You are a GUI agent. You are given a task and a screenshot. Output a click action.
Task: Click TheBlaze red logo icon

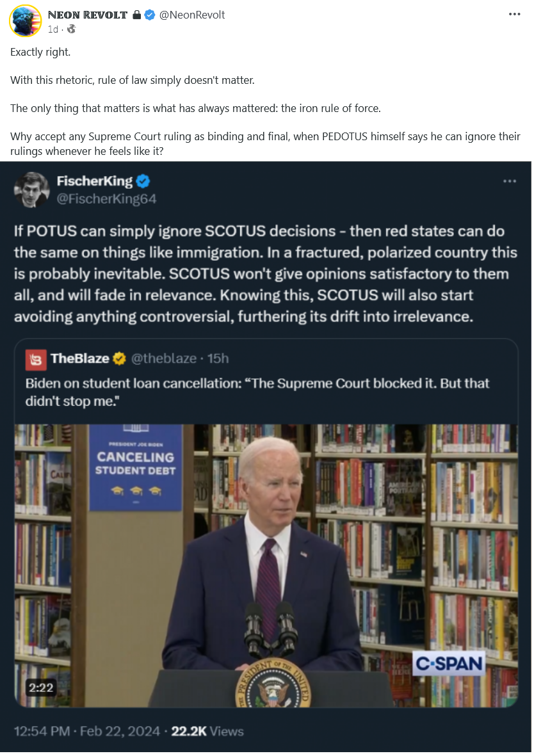coord(36,360)
